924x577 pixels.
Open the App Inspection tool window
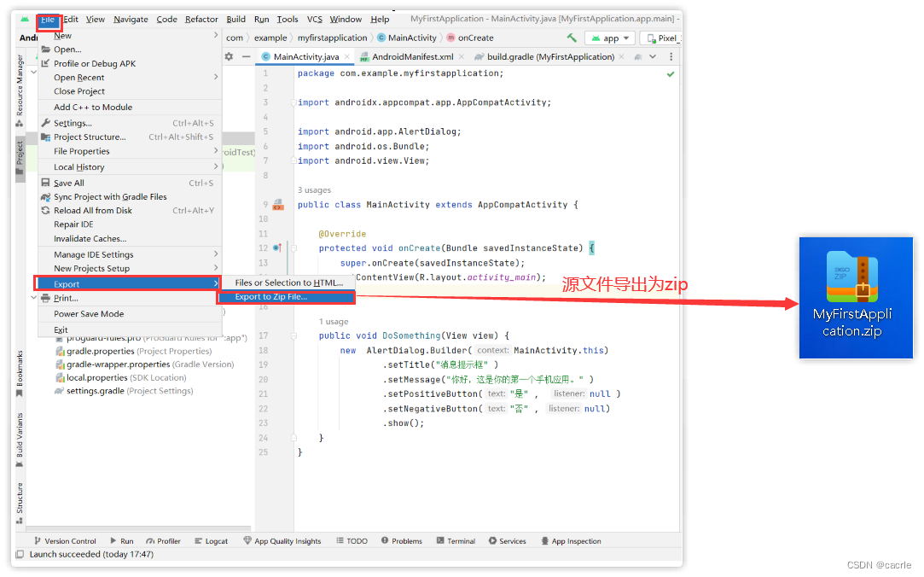(572, 541)
